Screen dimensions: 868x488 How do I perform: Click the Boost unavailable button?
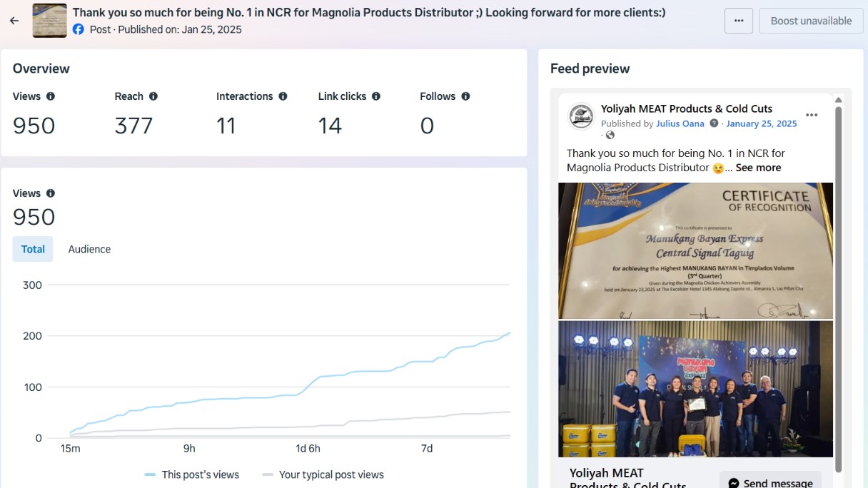tap(811, 21)
